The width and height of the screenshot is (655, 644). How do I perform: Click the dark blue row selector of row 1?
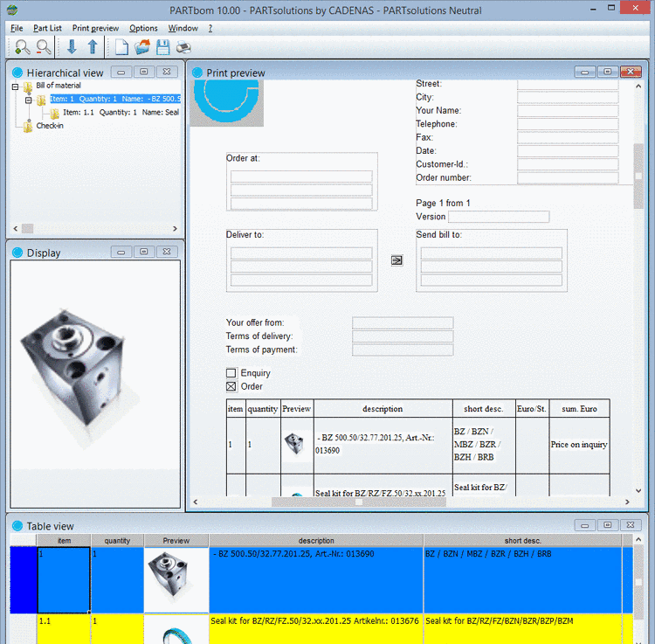pos(24,579)
